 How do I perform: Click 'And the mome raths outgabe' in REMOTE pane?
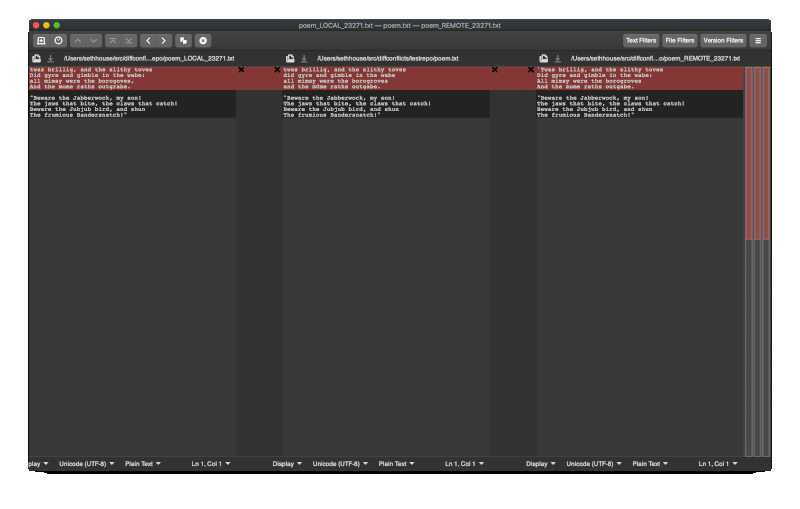[x=585, y=87]
